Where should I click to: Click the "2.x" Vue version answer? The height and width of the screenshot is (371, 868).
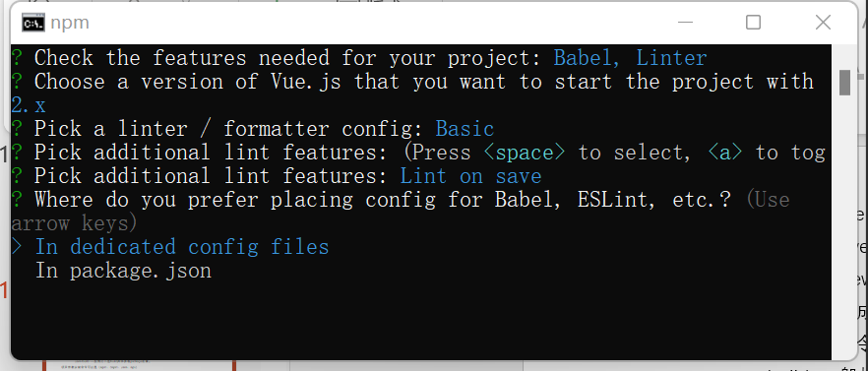click(29, 105)
